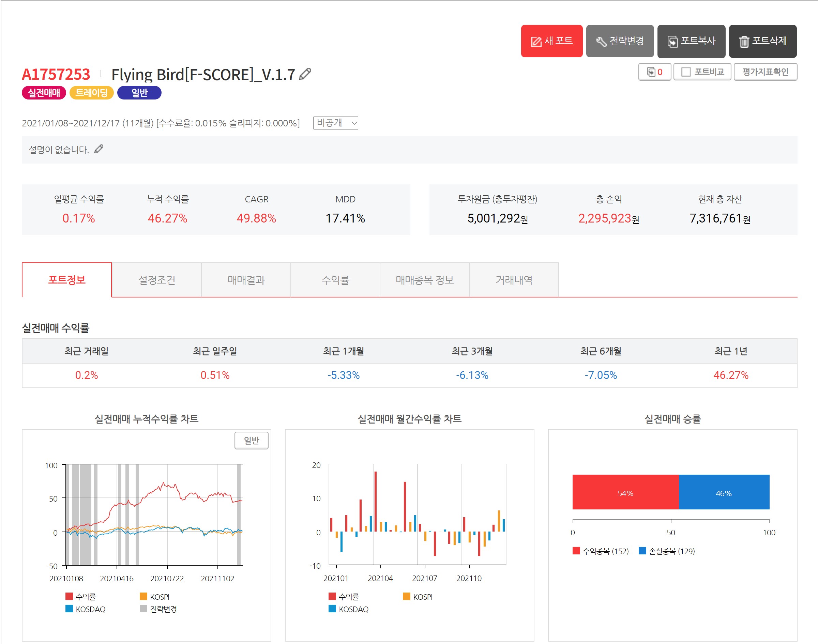Create a new portfolio with 새 포트
Image resolution: width=818 pixels, height=644 pixels.
click(551, 41)
